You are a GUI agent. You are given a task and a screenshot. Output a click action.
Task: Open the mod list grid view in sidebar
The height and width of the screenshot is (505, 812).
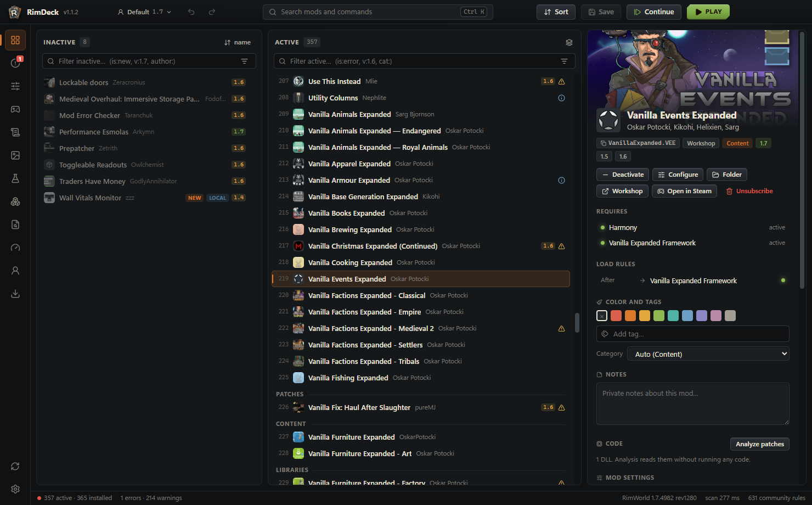click(15, 40)
